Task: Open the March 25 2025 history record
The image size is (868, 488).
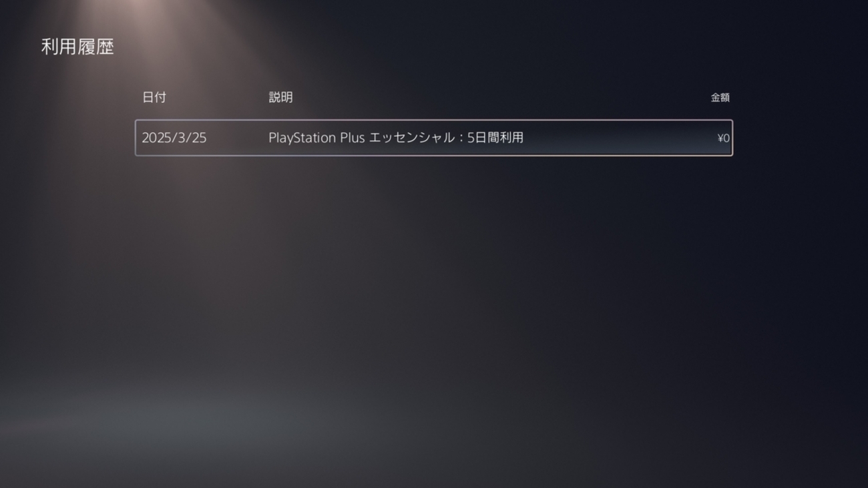Action: click(434, 138)
